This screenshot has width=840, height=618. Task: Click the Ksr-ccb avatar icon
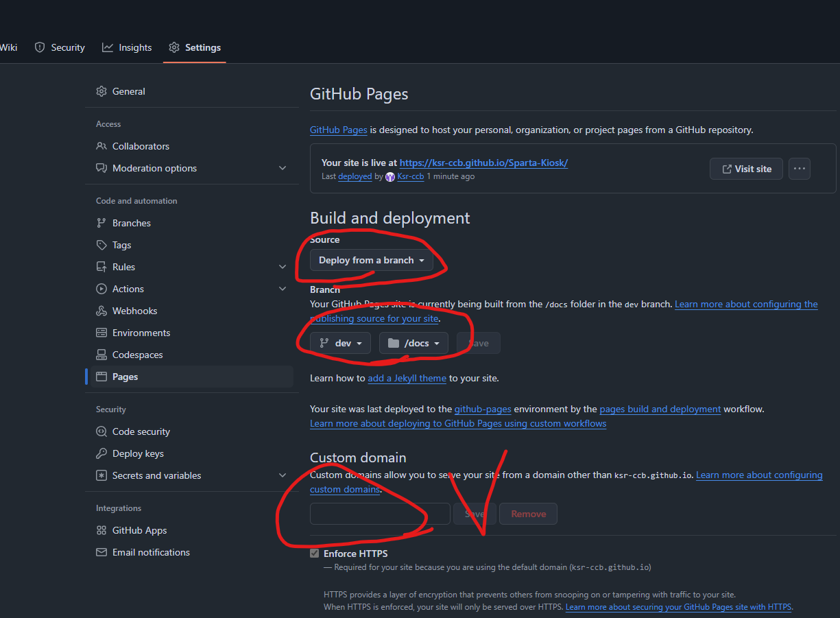[390, 177]
